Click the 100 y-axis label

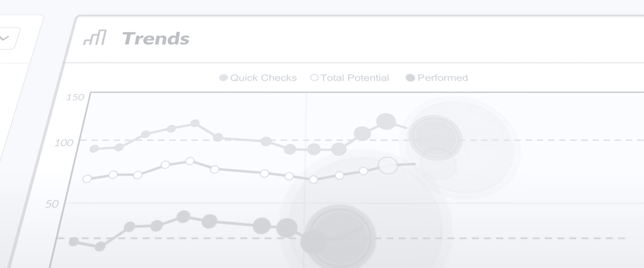64,143
